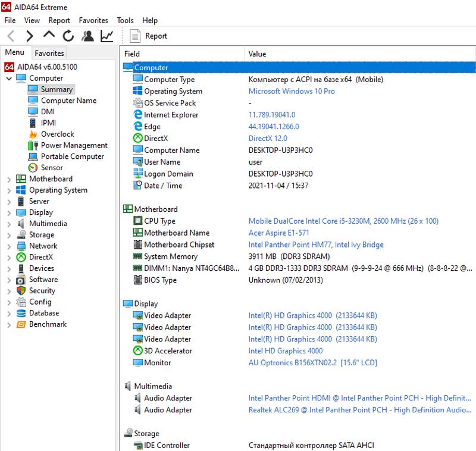Go up one level with Up arrow
This screenshot has height=451, width=476.
click(49, 36)
